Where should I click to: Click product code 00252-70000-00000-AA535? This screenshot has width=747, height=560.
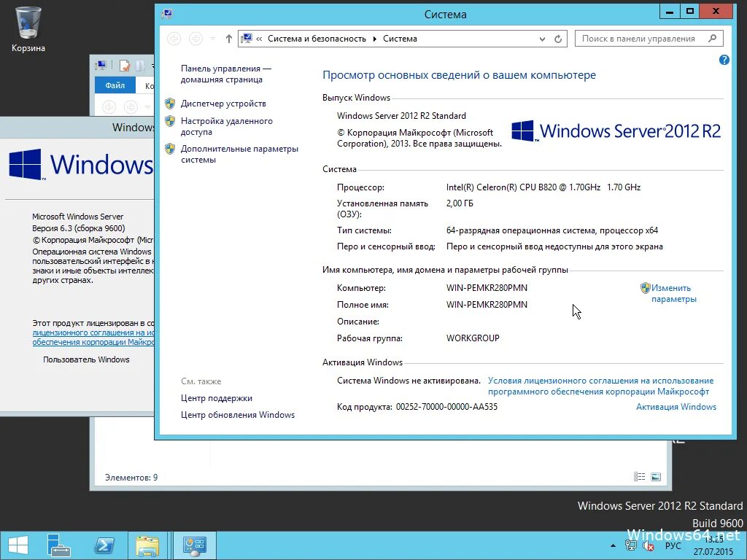(446, 407)
